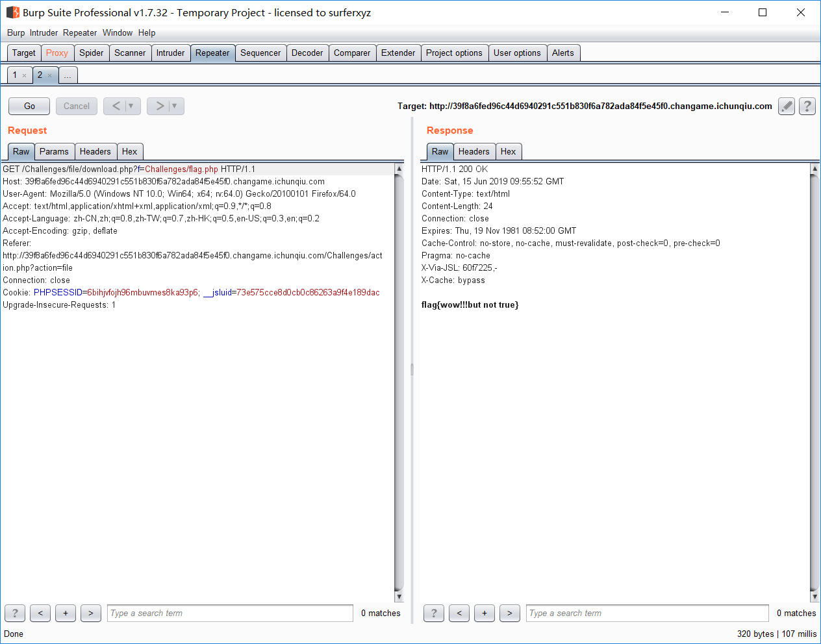Switch to the Extender tab
Screen dimensions: 821x644
[x=398, y=53]
